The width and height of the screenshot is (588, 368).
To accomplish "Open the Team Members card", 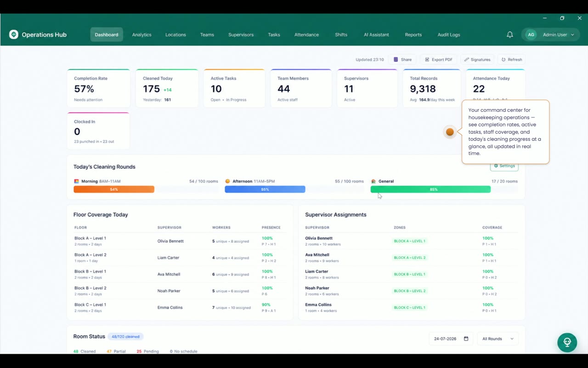I will [301, 88].
